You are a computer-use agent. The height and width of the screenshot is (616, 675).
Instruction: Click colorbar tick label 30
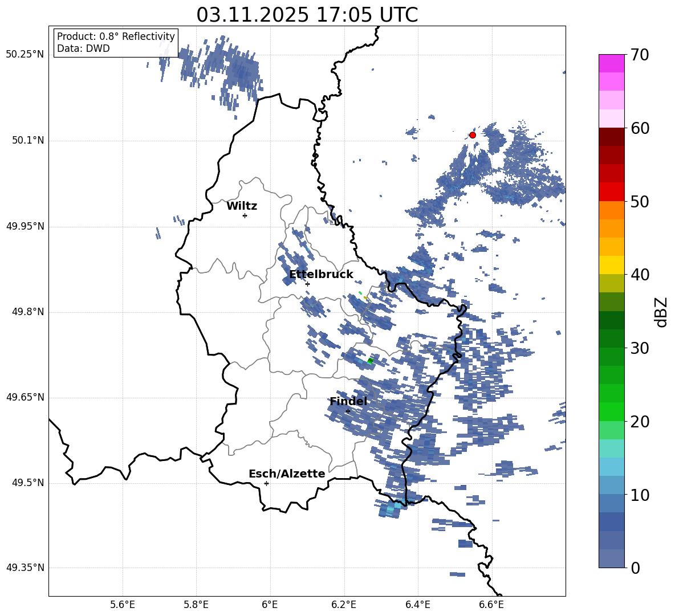click(640, 348)
